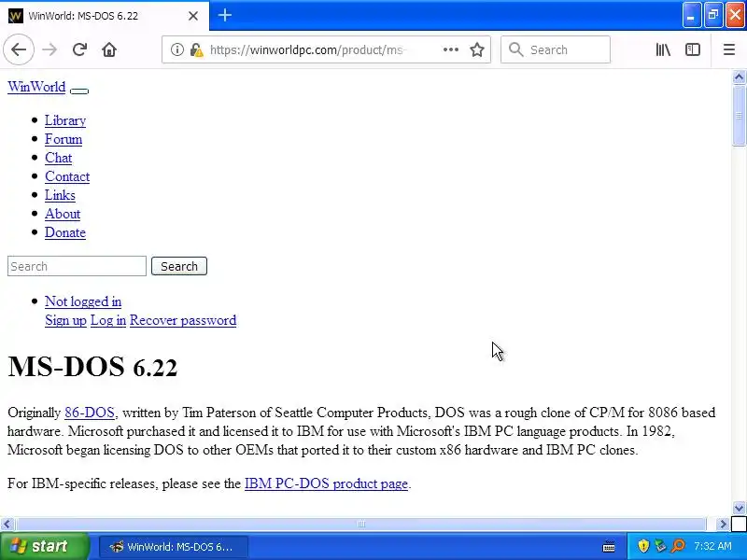Select the WinWorld taskbar window button

173,547
